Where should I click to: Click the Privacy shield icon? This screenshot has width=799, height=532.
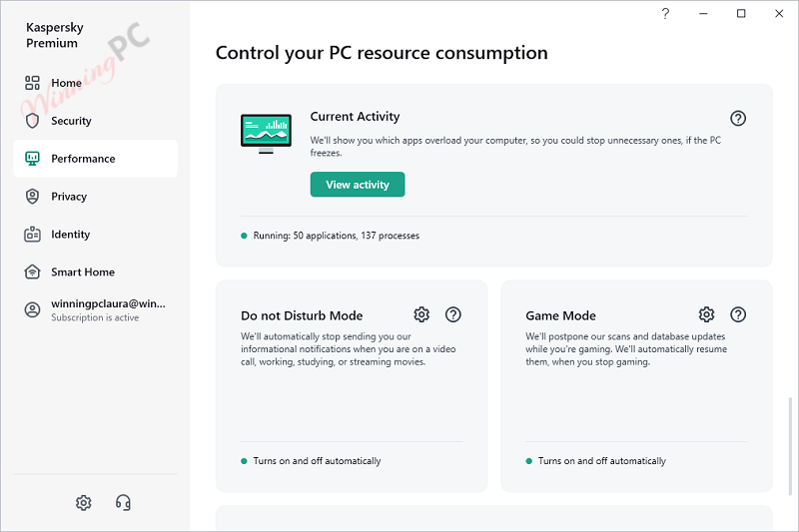(x=32, y=196)
